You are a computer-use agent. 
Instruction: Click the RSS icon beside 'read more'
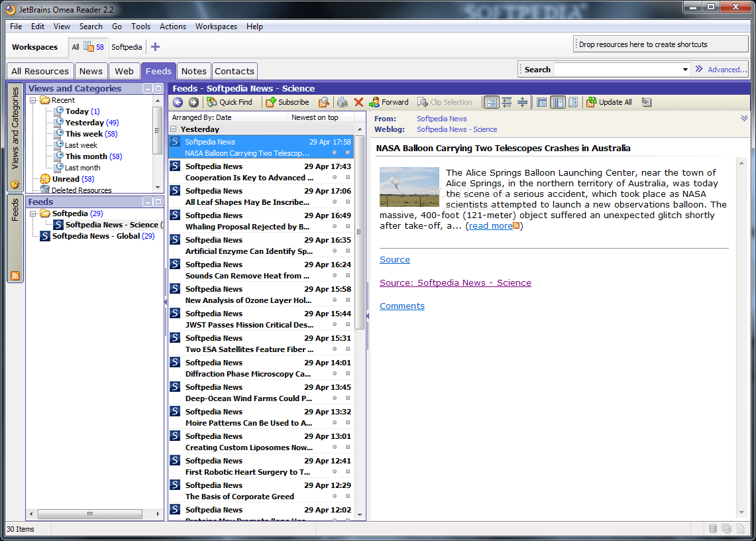(x=516, y=226)
